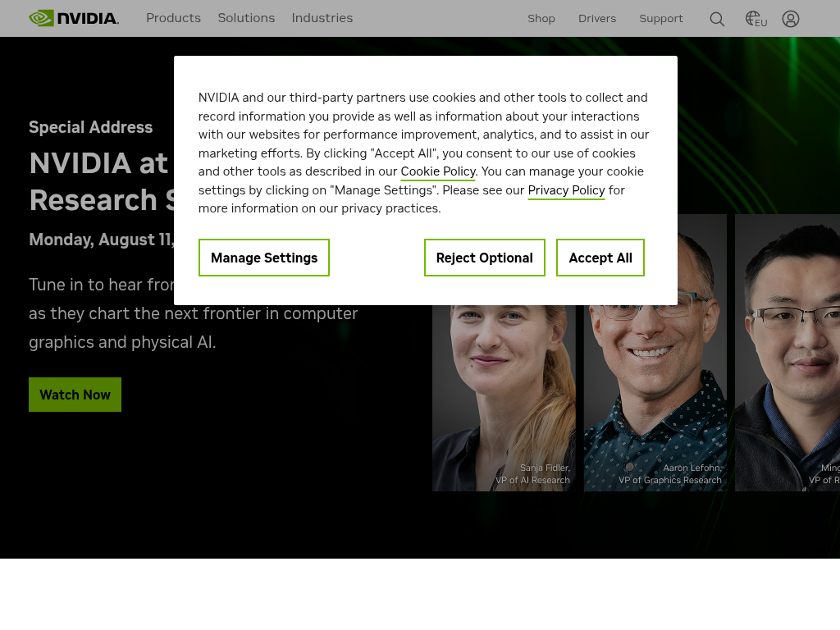Click the green Watch Now button
This screenshot has width=840, height=630.
coord(75,395)
